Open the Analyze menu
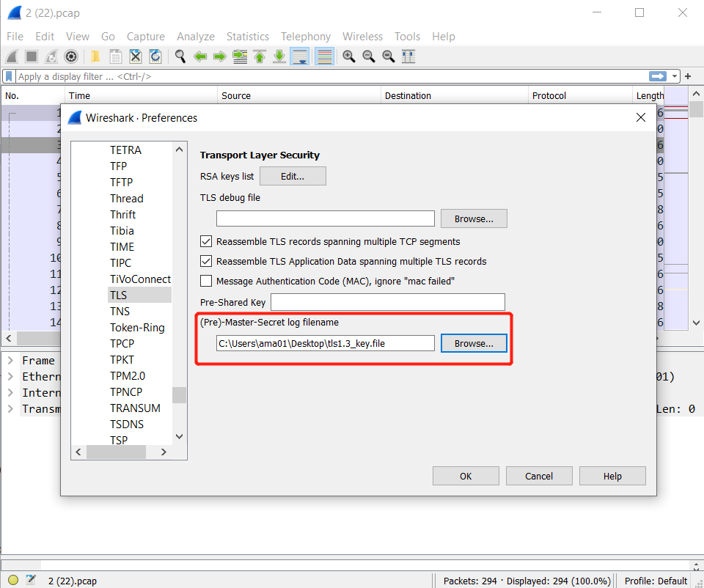This screenshot has width=704, height=588. click(196, 37)
